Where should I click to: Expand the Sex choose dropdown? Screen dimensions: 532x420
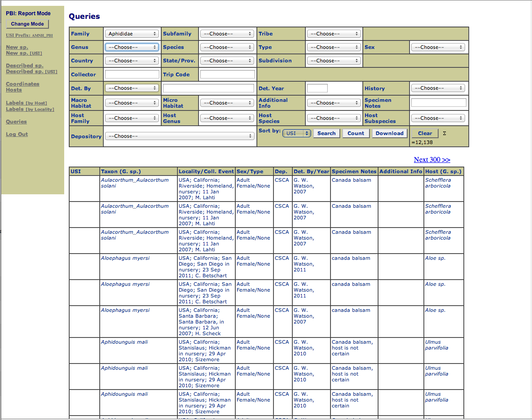(x=438, y=47)
